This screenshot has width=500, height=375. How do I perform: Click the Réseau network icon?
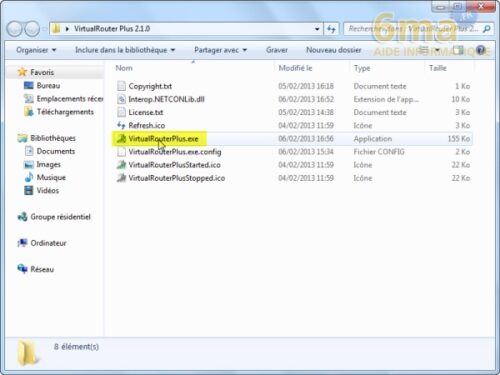click(22, 269)
